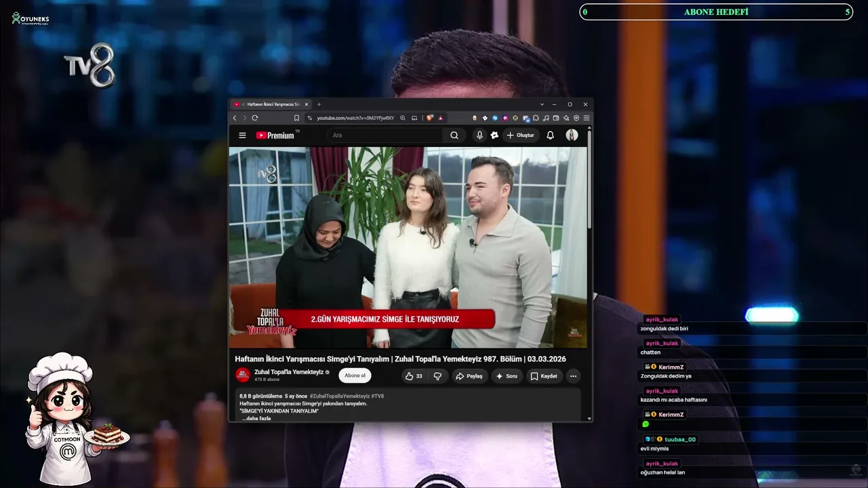The height and width of the screenshot is (488, 868).
Task: Open YouTube notifications bell
Action: coord(550,136)
